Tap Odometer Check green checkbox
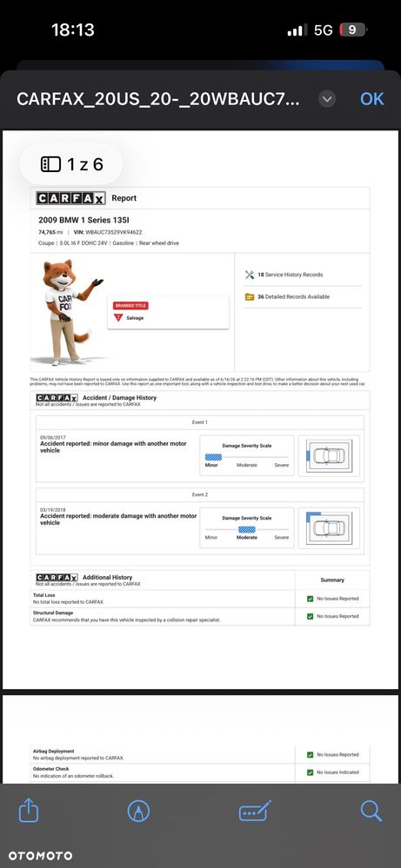The width and height of the screenshot is (401, 868). click(311, 772)
